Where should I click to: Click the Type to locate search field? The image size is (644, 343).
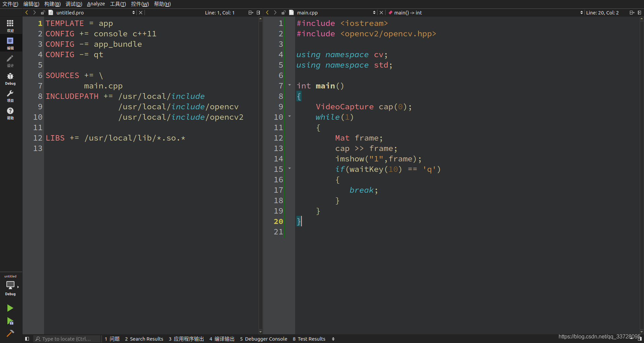67,339
